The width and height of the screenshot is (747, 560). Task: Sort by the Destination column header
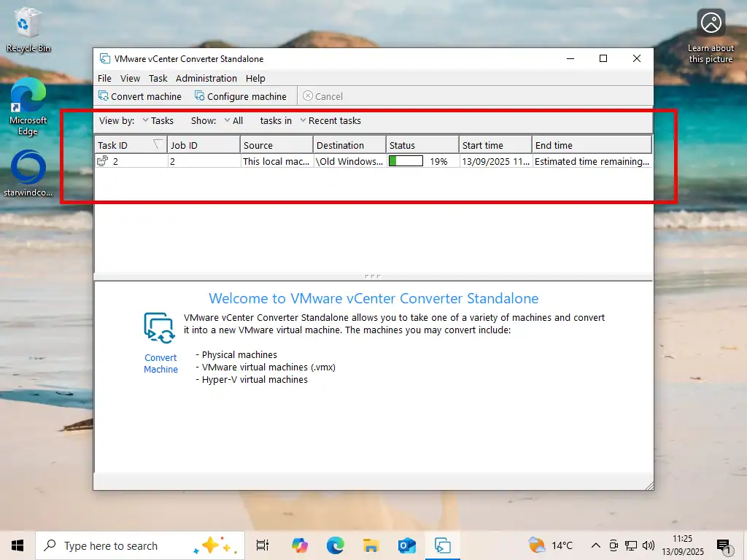tap(349, 145)
